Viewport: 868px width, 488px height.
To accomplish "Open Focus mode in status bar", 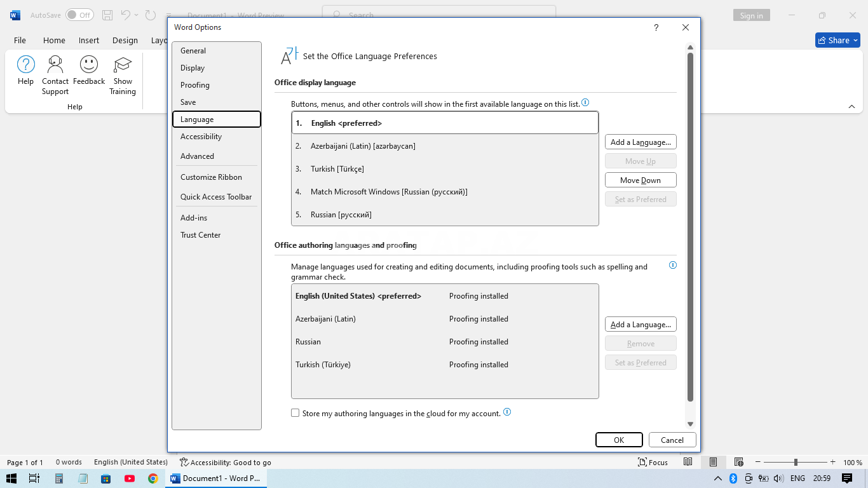I will [653, 462].
